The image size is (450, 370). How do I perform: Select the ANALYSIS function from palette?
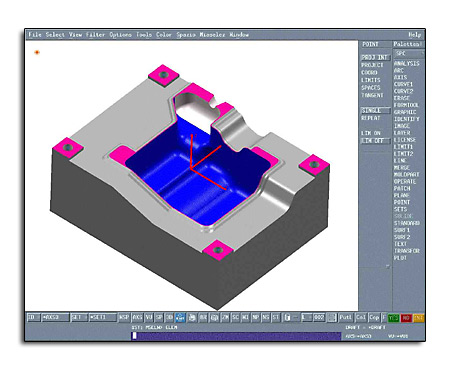407,63
